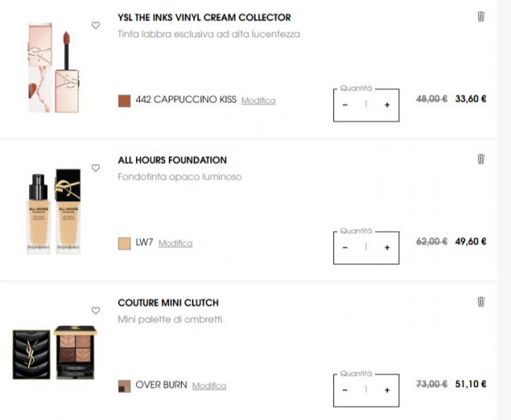Increase the Vinyl Cream Collector quantity with plus
The width and height of the screenshot is (511, 420).
point(387,105)
